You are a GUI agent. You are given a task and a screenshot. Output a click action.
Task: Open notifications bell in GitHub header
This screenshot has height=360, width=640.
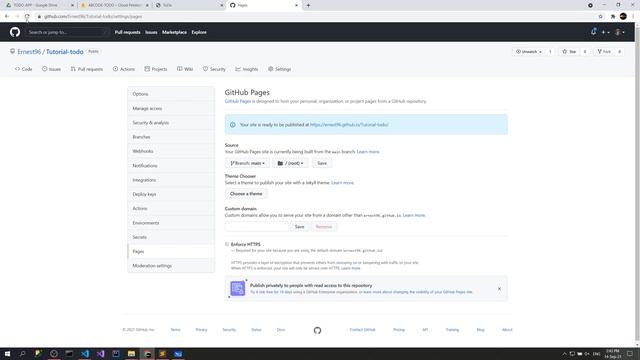tap(593, 32)
